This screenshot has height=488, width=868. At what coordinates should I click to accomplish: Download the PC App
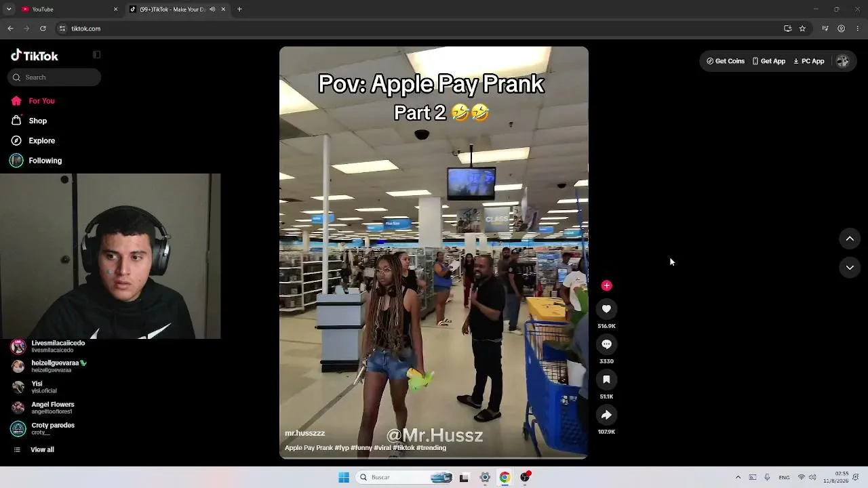click(808, 61)
